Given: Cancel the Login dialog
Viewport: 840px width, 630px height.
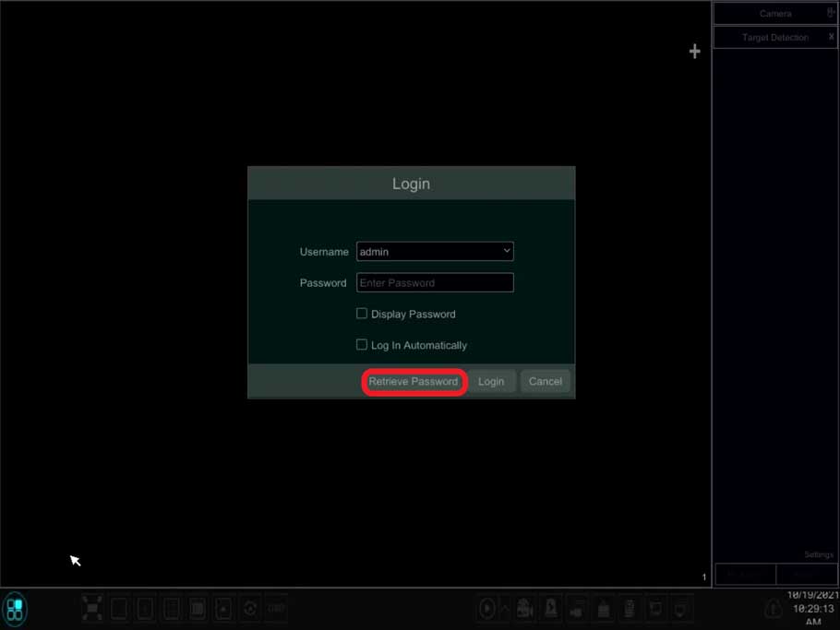Looking at the screenshot, I should [x=545, y=382].
